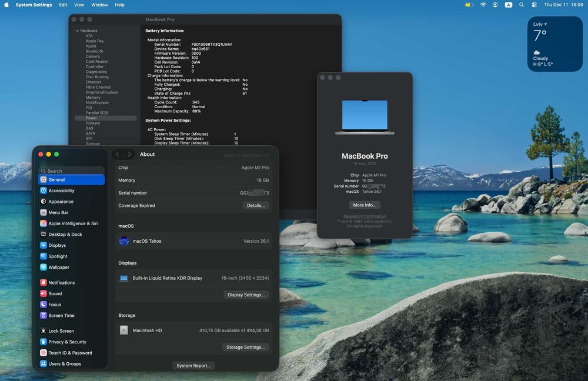The image size is (588, 381).
Task: Select Graphics/Displays in System Information sidebar
Action: click(x=102, y=92)
